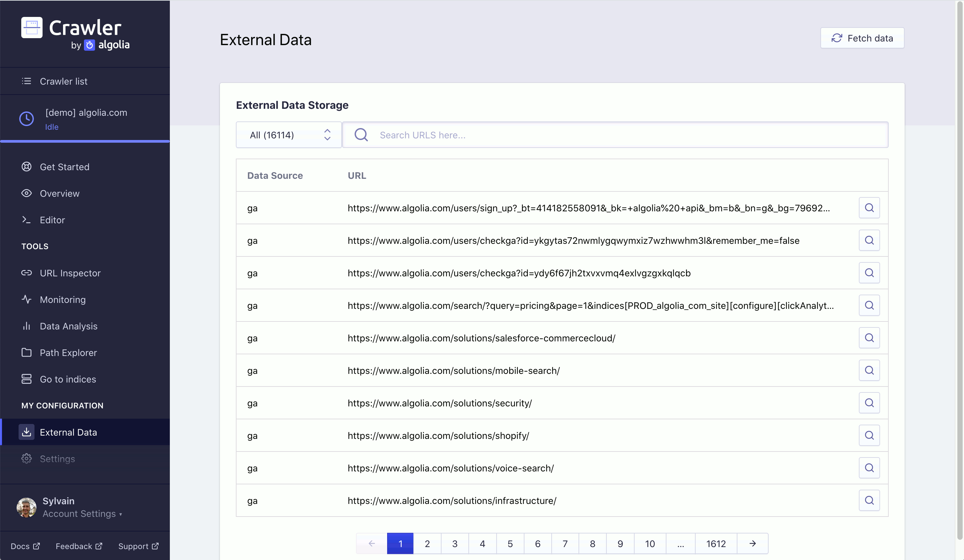
Task: Click the previous page arrow
Action: point(372,543)
